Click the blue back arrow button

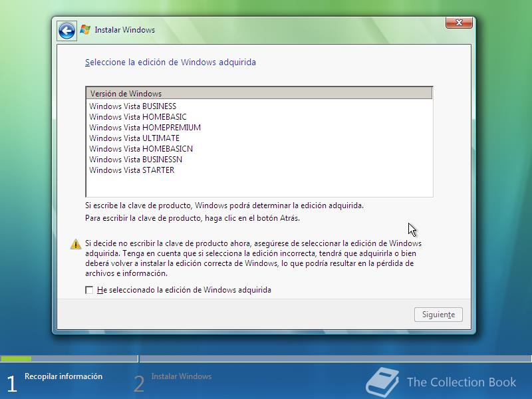67,31
